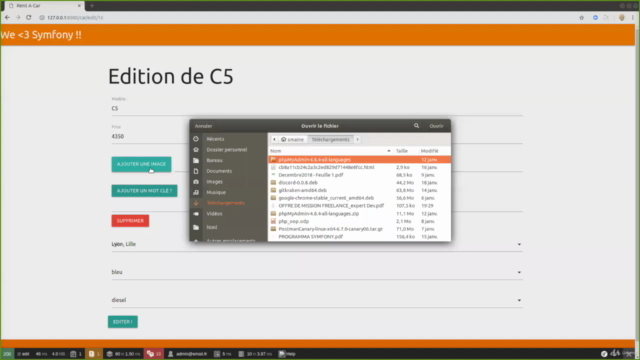
Task: Click the Musique note icon in sidebar
Action: coord(196,192)
